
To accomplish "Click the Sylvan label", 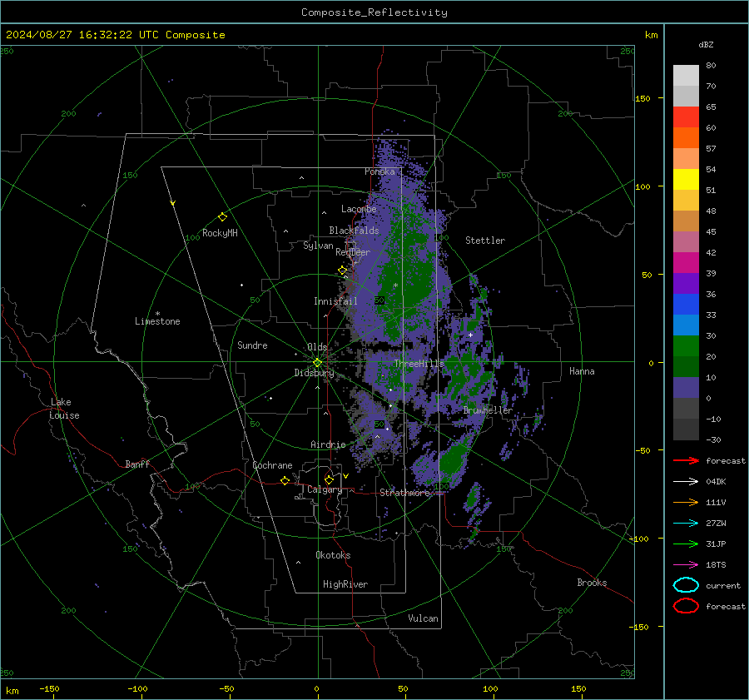I will [318, 246].
